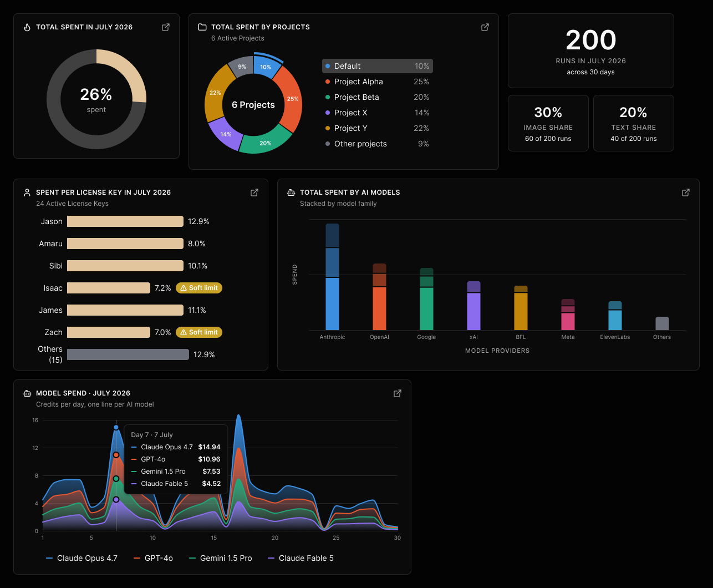This screenshot has height=588, width=713.
Task: Click the Google stacked bar
Action: [x=426, y=299]
